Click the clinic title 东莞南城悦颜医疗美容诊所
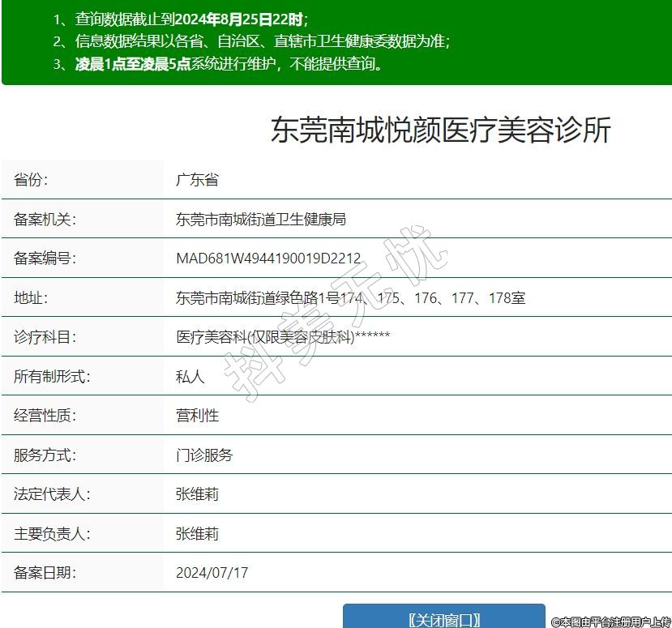This screenshot has height=628, width=672. [440, 130]
